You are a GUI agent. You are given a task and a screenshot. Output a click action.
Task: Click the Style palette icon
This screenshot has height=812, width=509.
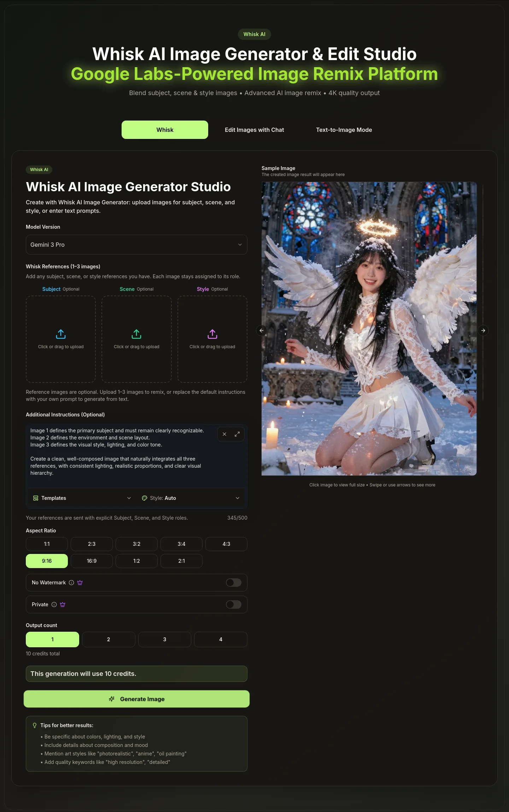point(145,498)
